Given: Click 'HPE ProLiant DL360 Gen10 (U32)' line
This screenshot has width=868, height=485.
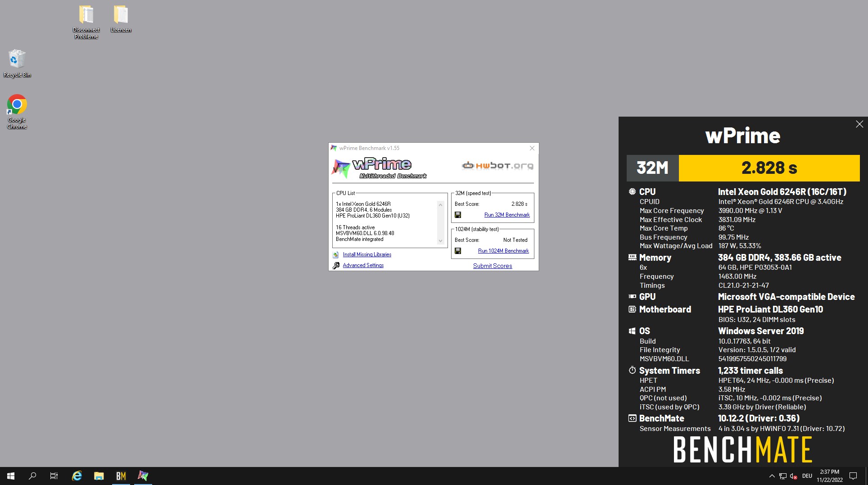Looking at the screenshot, I should [x=373, y=216].
